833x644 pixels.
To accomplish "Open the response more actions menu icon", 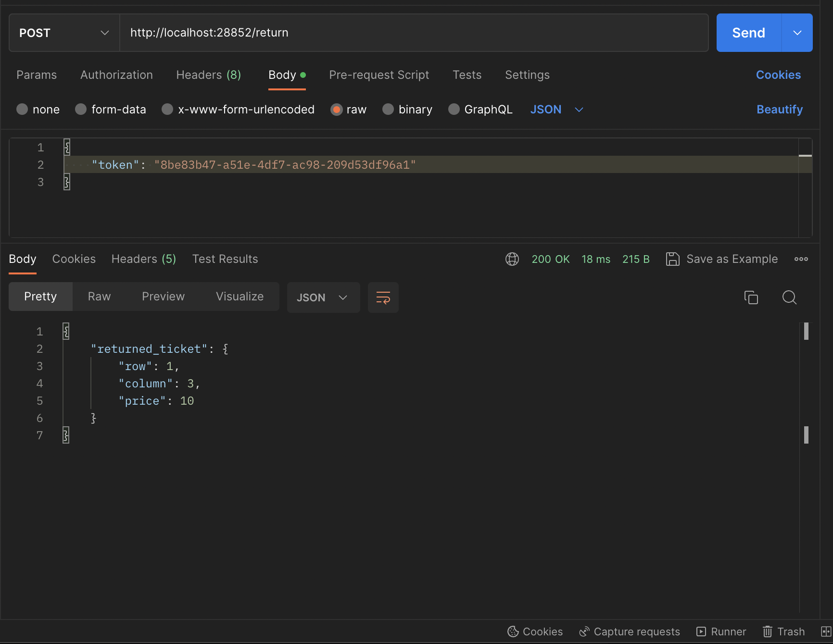I will point(801,259).
